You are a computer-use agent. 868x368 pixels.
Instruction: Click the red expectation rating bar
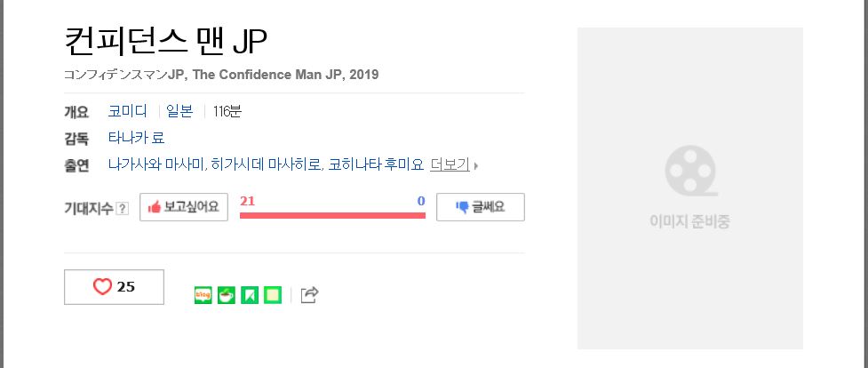pyautogui.click(x=332, y=215)
